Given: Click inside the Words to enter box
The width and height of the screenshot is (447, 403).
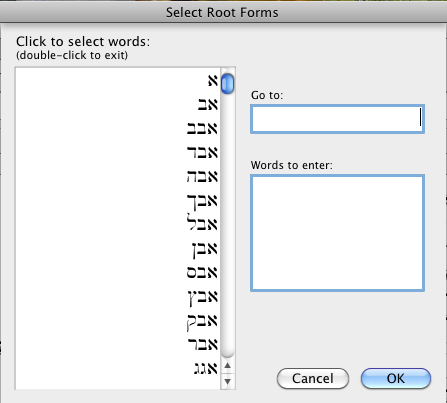Looking at the screenshot, I should click(x=337, y=233).
